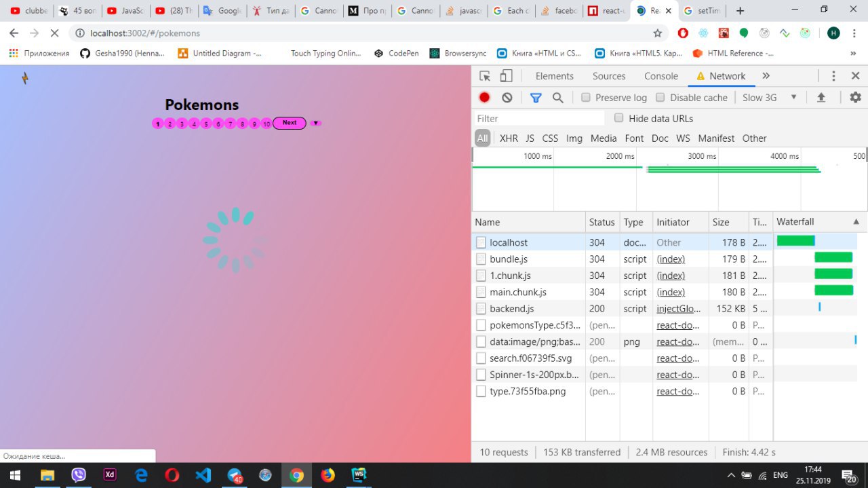Toggle the network filter funnel icon

click(x=536, y=97)
